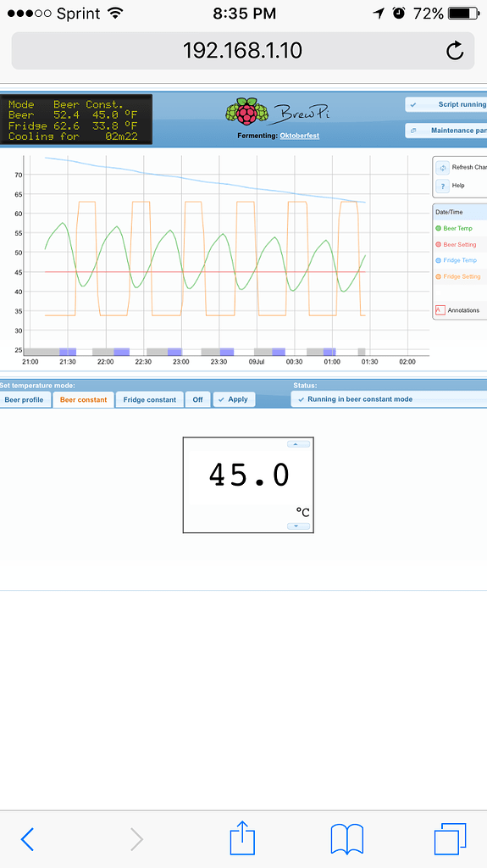Select the Beer profile tab
Image resolution: width=487 pixels, height=868 pixels.
25,400
